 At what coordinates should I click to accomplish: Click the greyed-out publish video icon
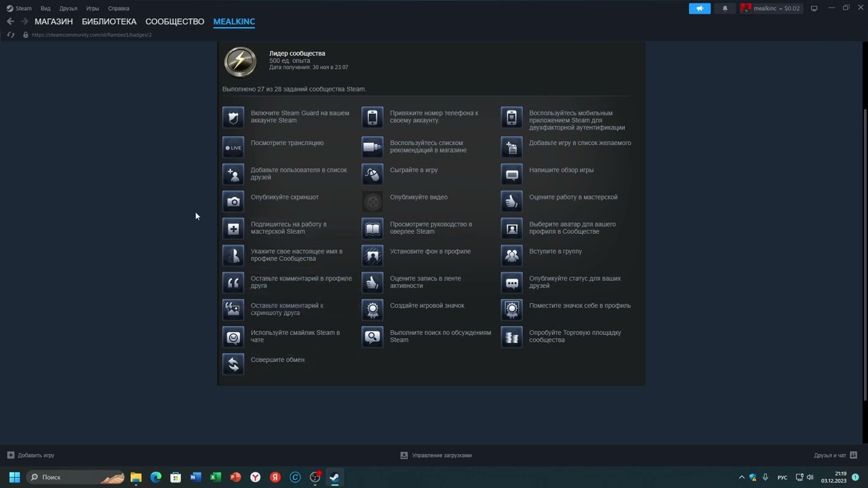(x=372, y=201)
